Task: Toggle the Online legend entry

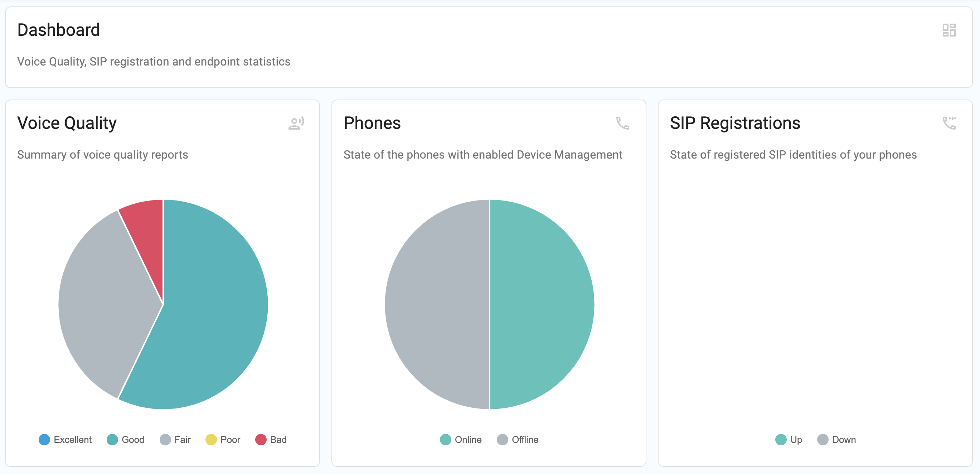Action: 461,439
